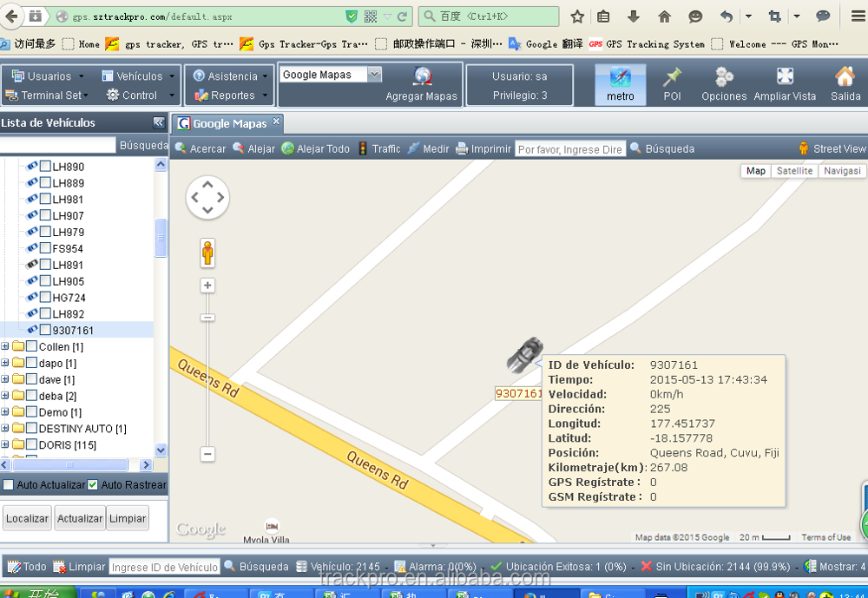
Task: Open the Control menu
Action: tap(141, 95)
